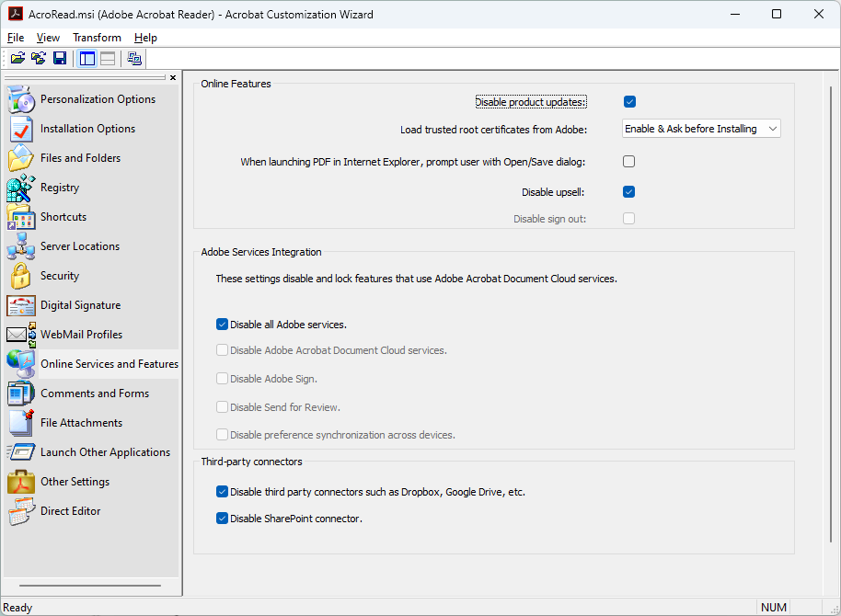Screen dimensions: 841x616
Task: Open the Transform menu
Action: [97, 37]
